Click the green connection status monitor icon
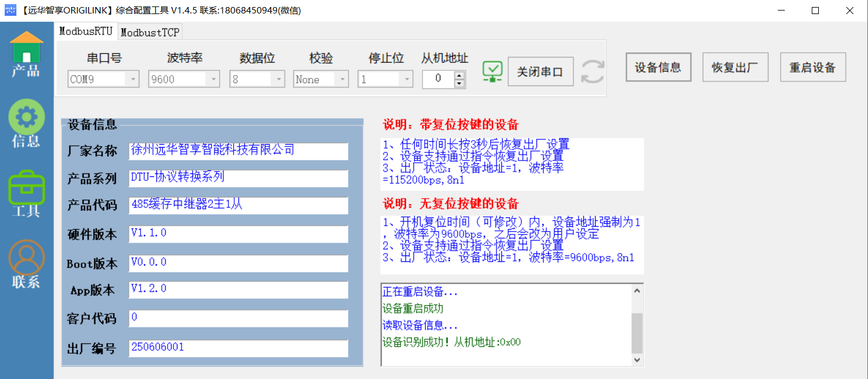 pyautogui.click(x=493, y=71)
